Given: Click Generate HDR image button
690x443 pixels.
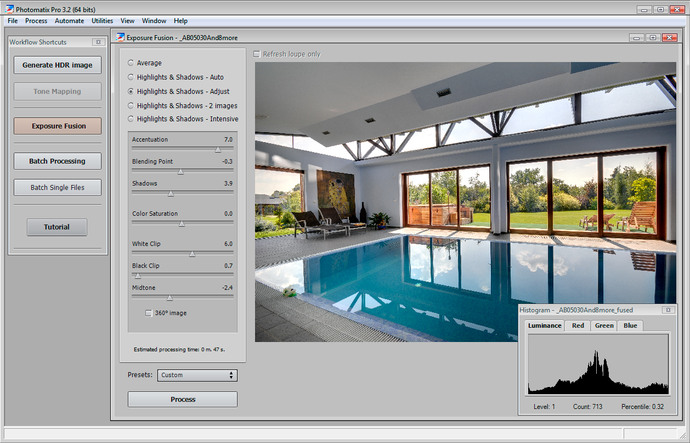Looking at the screenshot, I should pyautogui.click(x=57, y=65).
